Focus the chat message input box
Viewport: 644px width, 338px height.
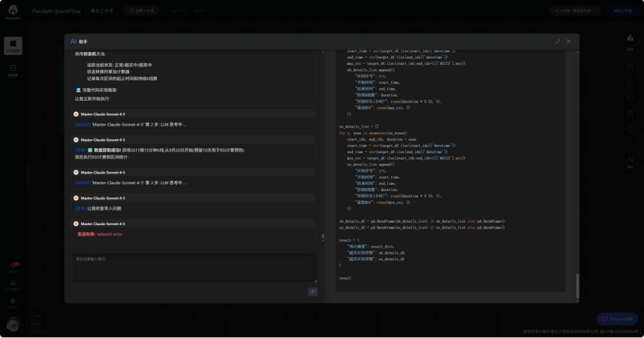point(195,268)
